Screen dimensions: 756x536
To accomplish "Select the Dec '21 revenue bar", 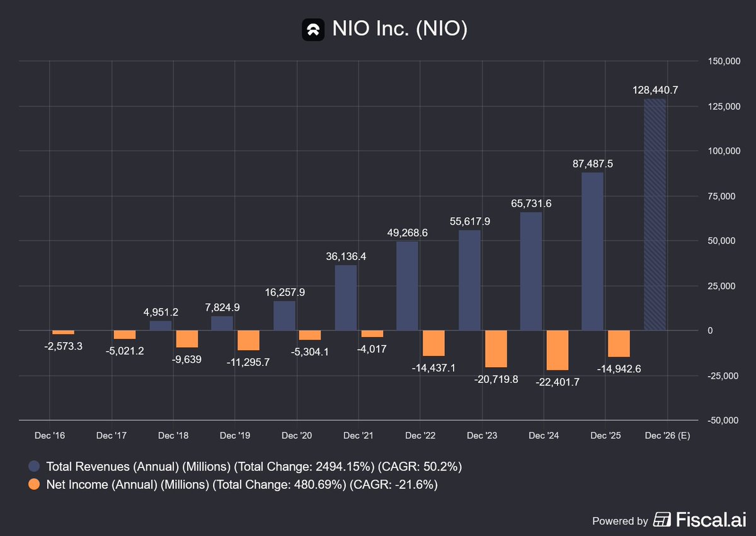I will 346,298.
